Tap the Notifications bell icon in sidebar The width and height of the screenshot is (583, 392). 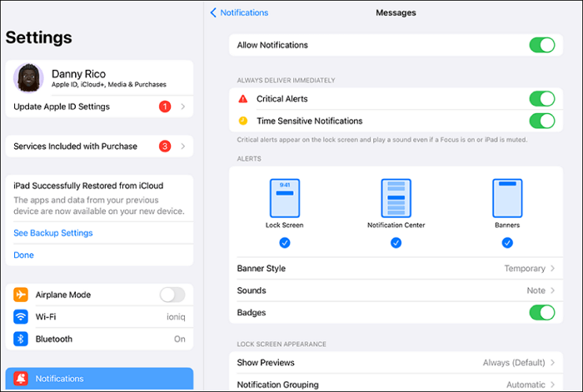click(21, 379)
